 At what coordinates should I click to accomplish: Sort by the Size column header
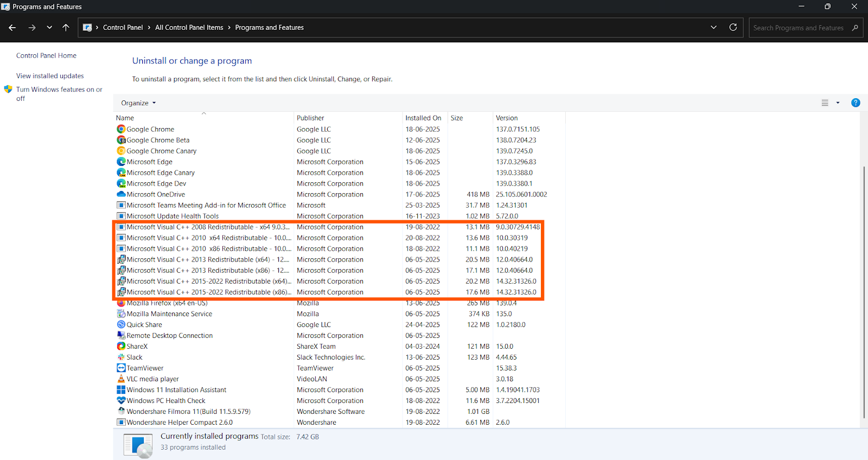tap(470, 118)
